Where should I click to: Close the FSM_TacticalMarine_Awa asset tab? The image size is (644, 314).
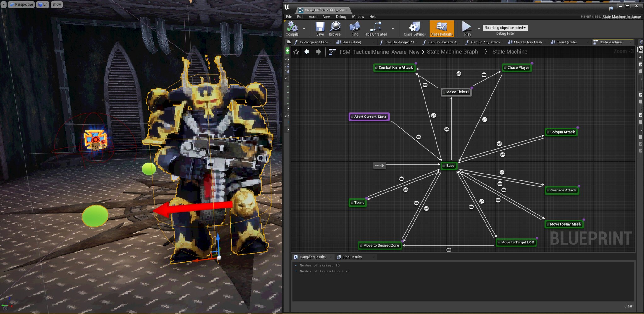pyautogui.click(x=347, y=10)
